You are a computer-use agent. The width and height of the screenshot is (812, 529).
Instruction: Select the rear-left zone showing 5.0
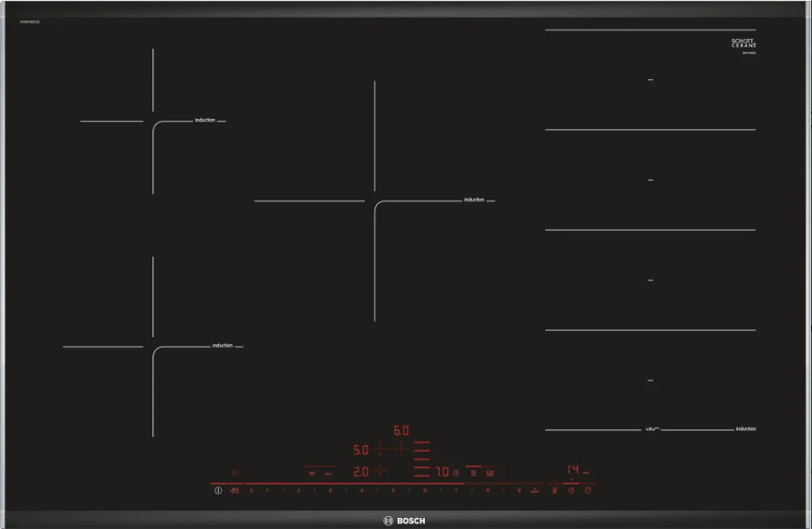click(x=360, y=451)
